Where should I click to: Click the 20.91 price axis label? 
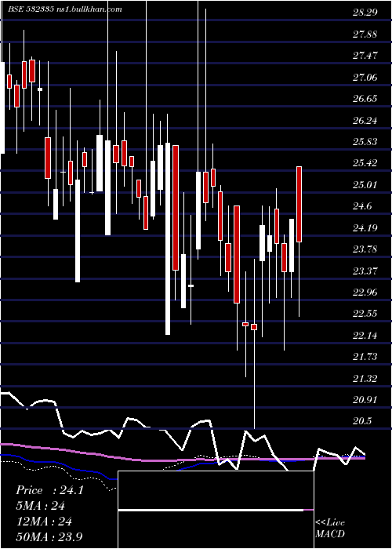[365, 400]
